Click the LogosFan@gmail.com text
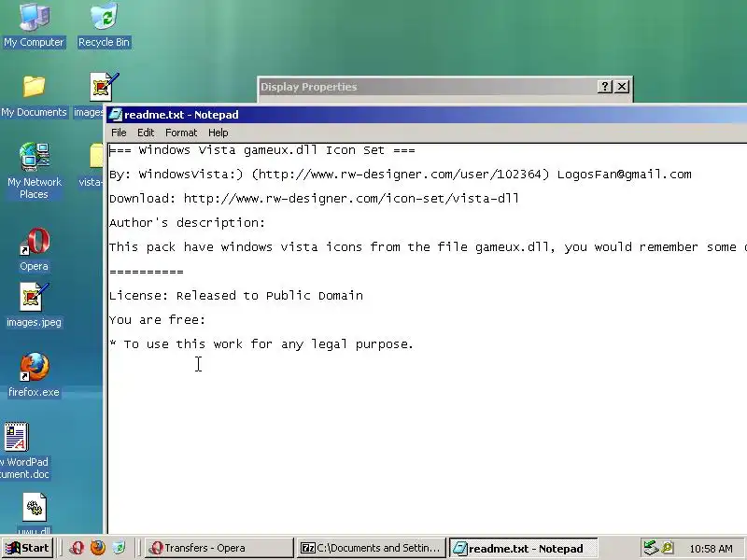This screenshot has width=747, height=560. [x=624, y=175]
